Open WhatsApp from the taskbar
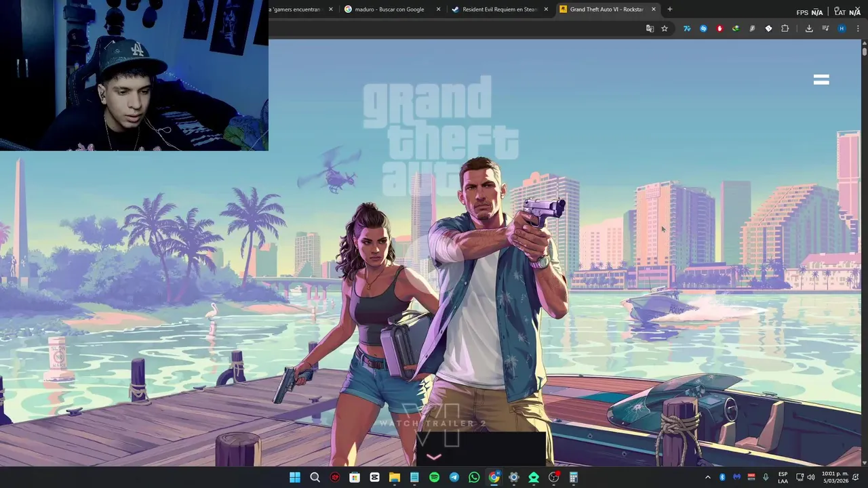The width and height of the screenshot is (868, 488). 474,477
